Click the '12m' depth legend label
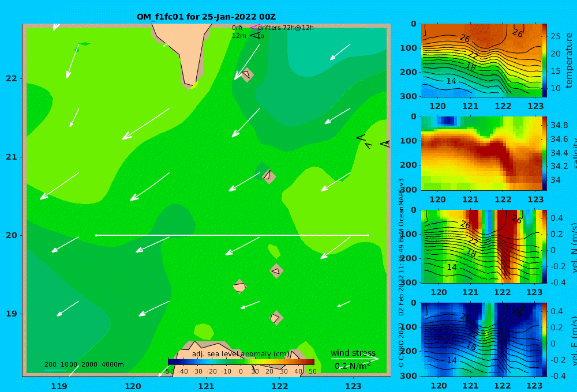This screenshot has height=392, width=577. click(239, 36)
